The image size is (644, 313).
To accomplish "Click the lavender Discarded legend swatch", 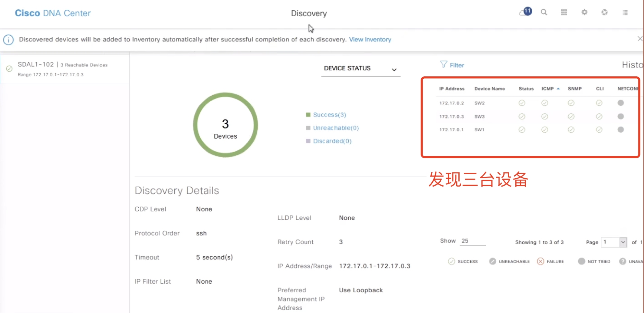I will click(308, 141).
